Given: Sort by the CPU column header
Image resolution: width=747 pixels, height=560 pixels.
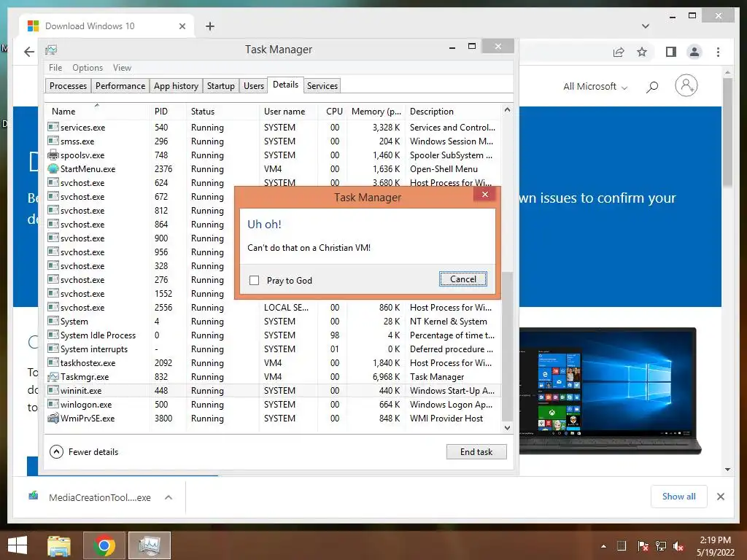Looking at the screenshot, I should 334,112.
